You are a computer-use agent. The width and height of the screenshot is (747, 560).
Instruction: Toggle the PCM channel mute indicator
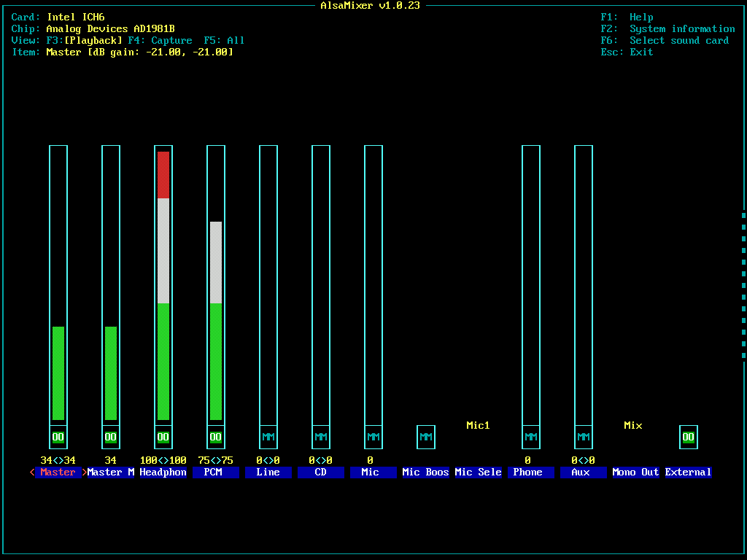coord(216,437)
